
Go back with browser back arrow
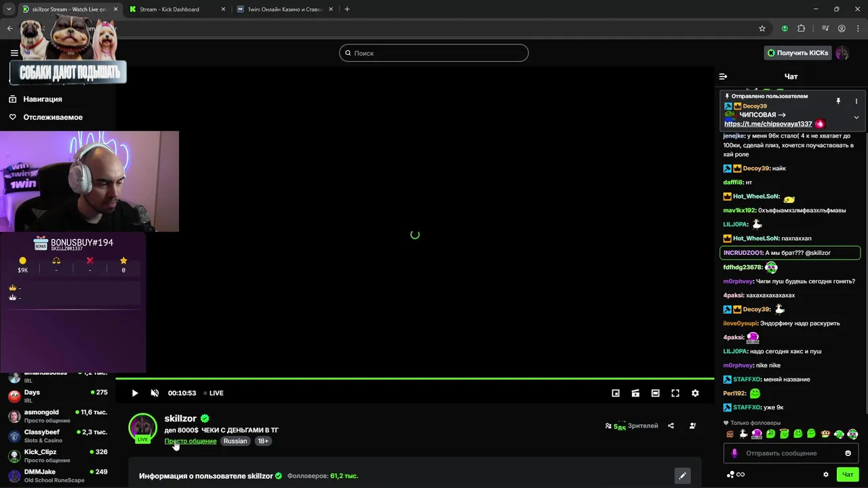click(x=9, y=28)
